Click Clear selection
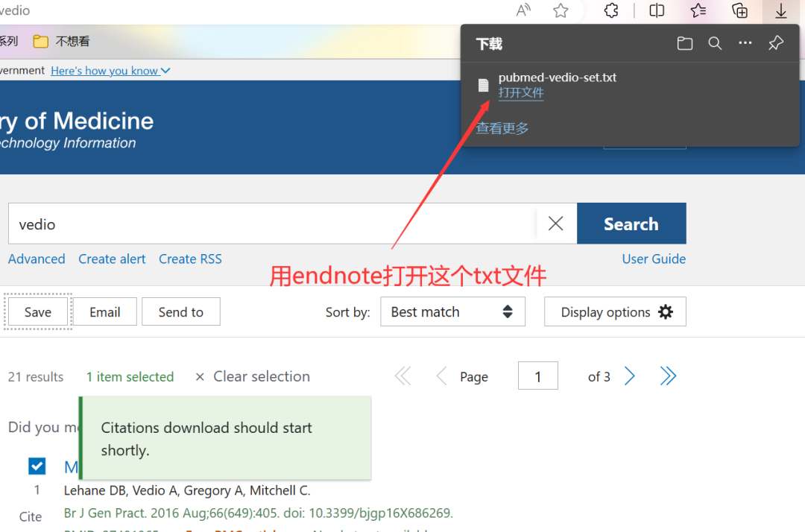The width and height of the screenshot is (805, 532). click(x=253, y=376)
